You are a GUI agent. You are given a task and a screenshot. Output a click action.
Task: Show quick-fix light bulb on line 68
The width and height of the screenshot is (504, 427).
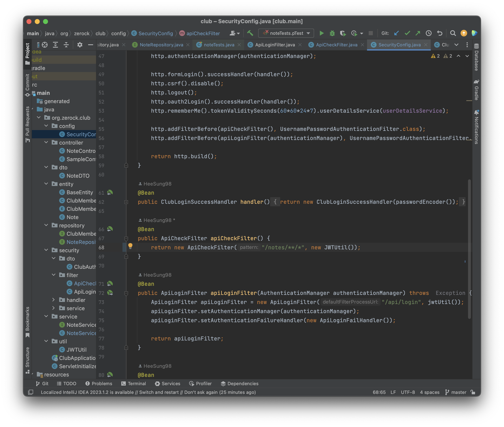(130, 246)
